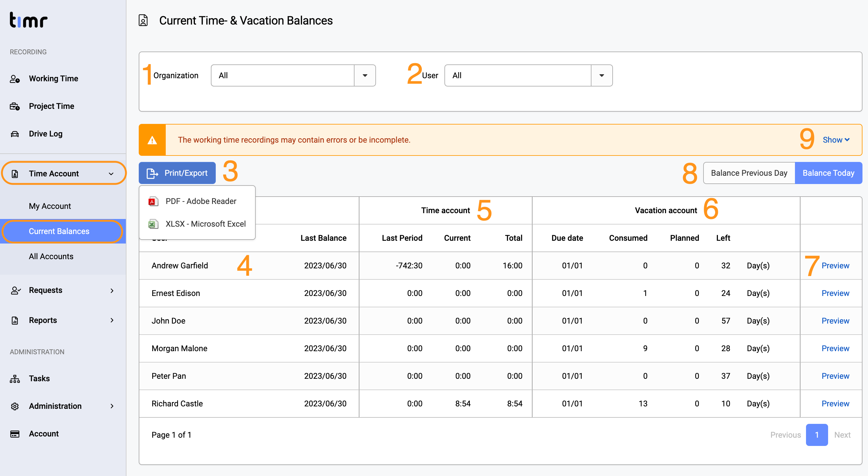Open the Account menu item
Screen dimensions: 868x476
coord(63,434)
